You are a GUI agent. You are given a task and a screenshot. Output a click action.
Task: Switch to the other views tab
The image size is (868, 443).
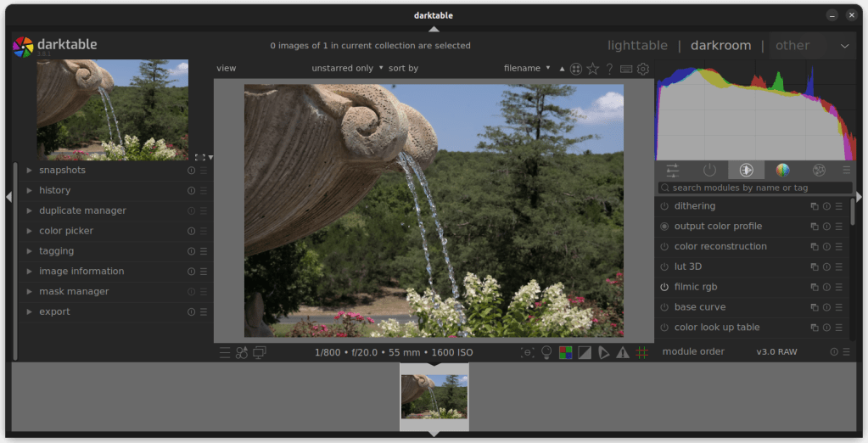[792, 46]
